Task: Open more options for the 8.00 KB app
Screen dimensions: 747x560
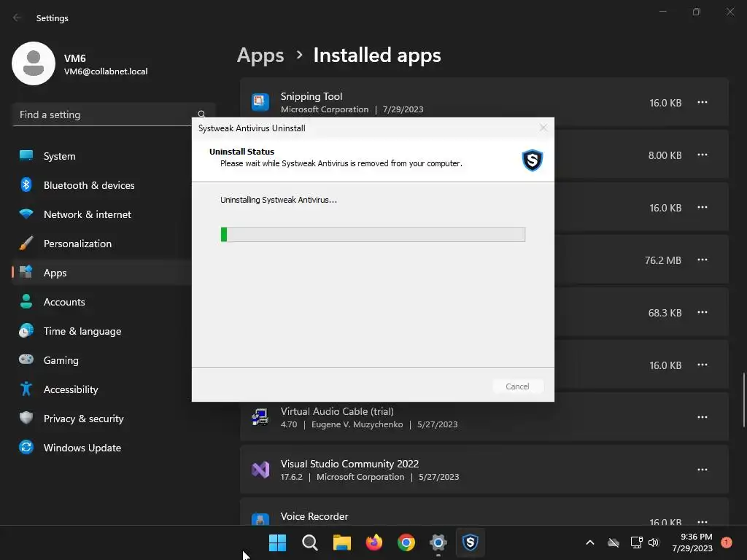Action: [x=703, y=155]
